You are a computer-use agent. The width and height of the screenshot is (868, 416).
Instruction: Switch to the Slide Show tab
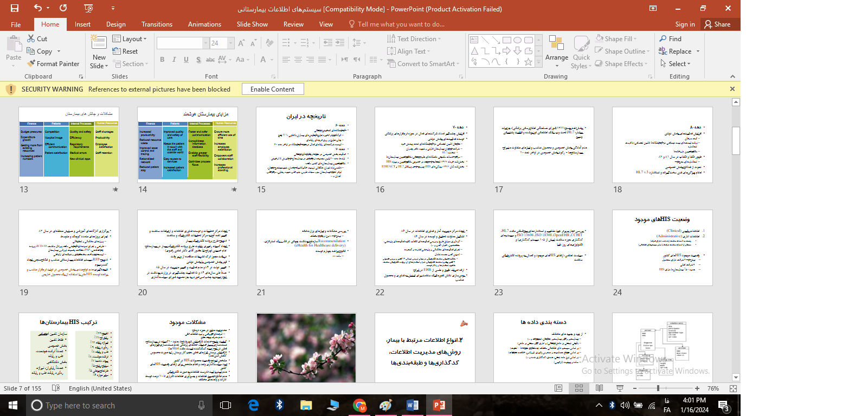(252, 24)
